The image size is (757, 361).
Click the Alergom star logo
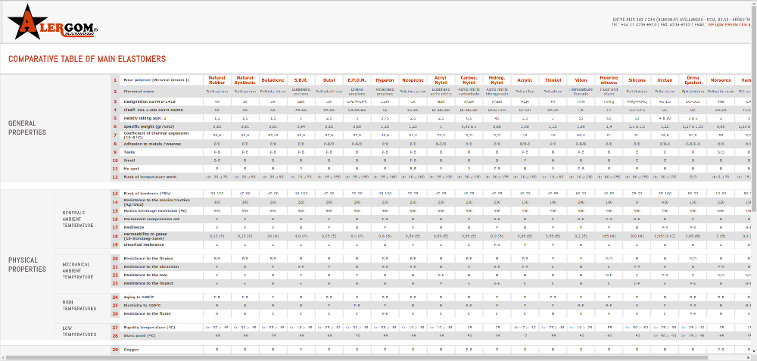(53, 22)
